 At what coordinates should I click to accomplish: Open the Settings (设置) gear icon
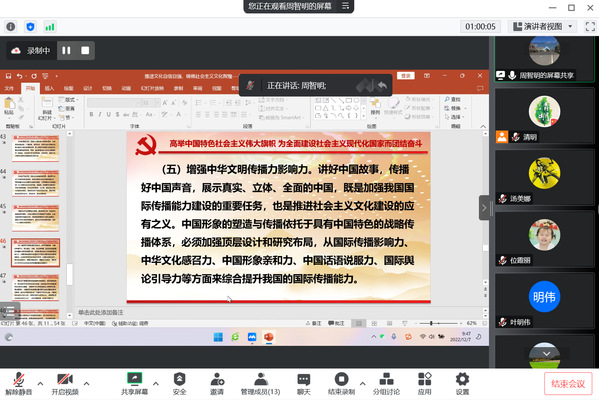[x=462, y=379]
